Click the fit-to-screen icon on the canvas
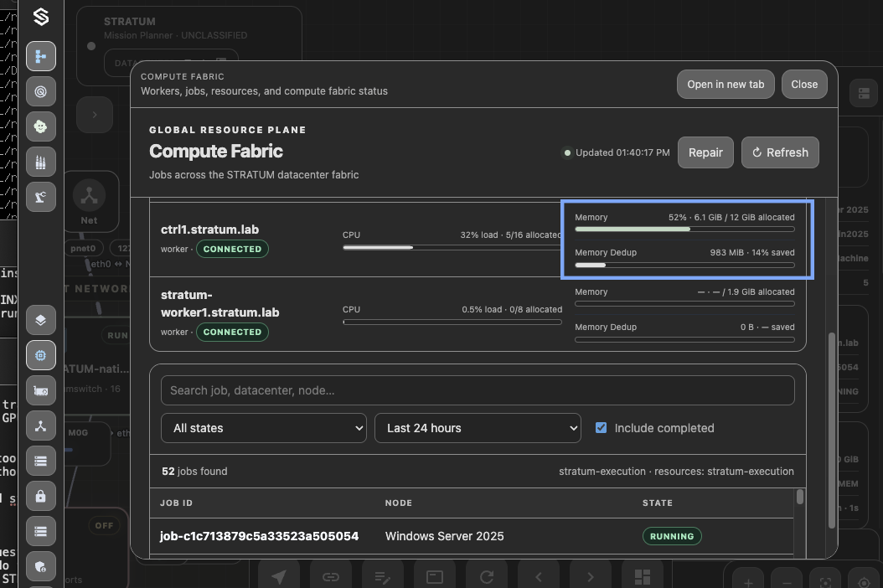The image size is (883, 588). click(825, 582)
